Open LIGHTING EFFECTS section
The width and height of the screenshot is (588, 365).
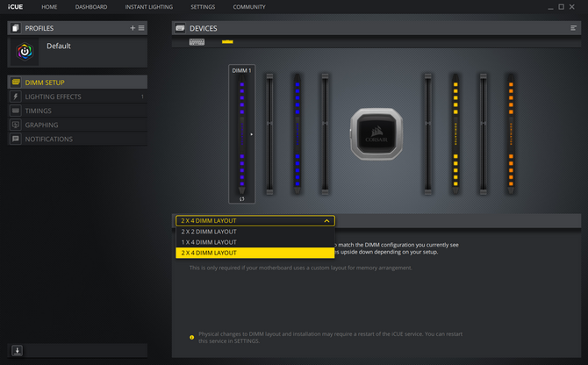77,97
